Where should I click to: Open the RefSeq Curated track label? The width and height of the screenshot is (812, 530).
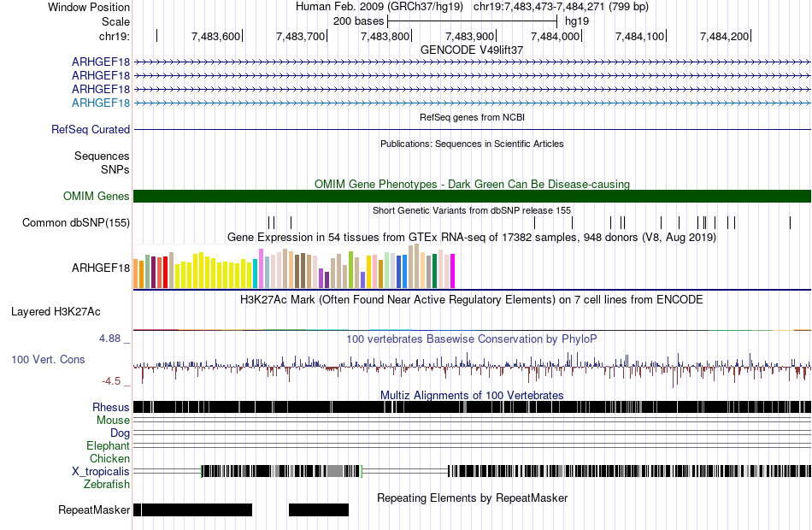(90, 130)
